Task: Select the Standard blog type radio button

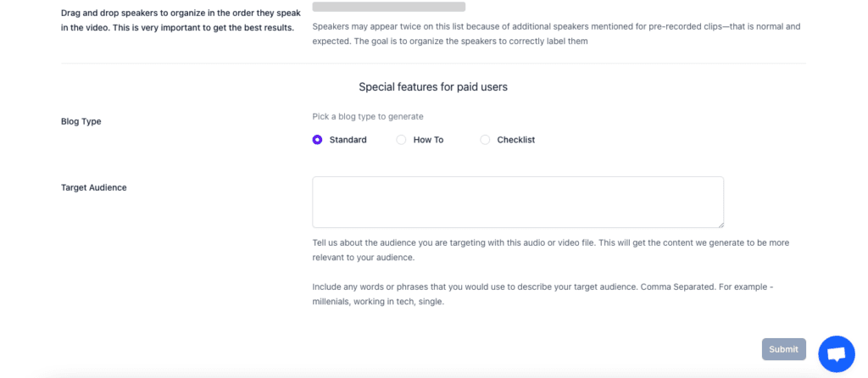Action: pos(317,140)
